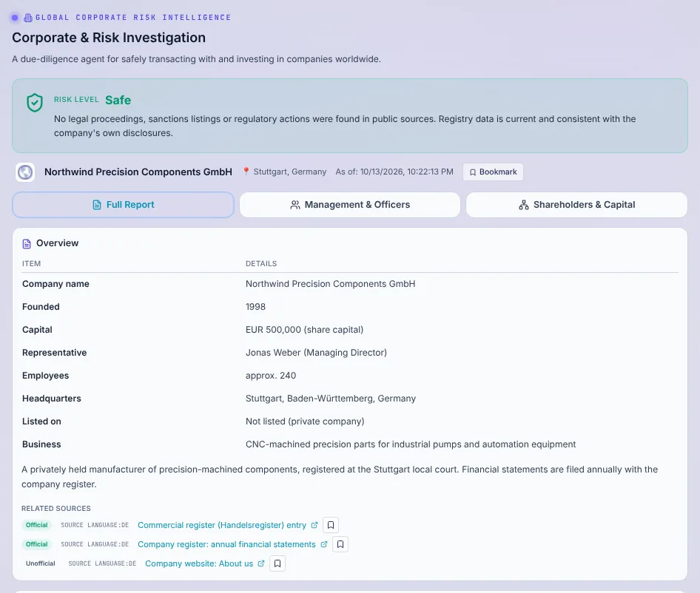Click the green shield risk level icon

point(34,103)
